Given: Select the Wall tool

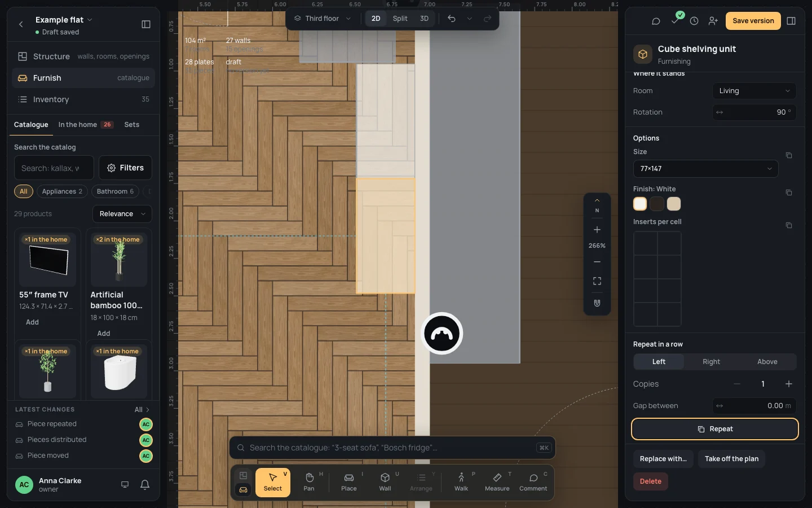Looking at the screenshot, I should coord(385,483).
